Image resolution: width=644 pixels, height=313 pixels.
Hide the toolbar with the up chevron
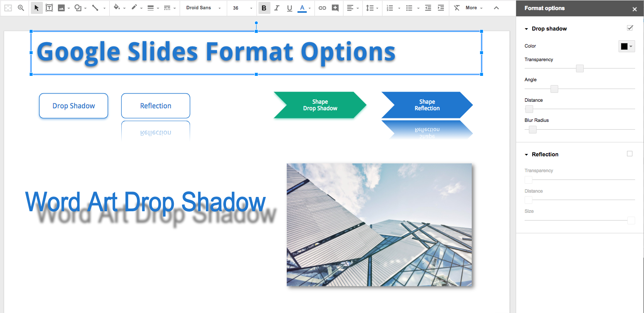click(x=496, y=8)
